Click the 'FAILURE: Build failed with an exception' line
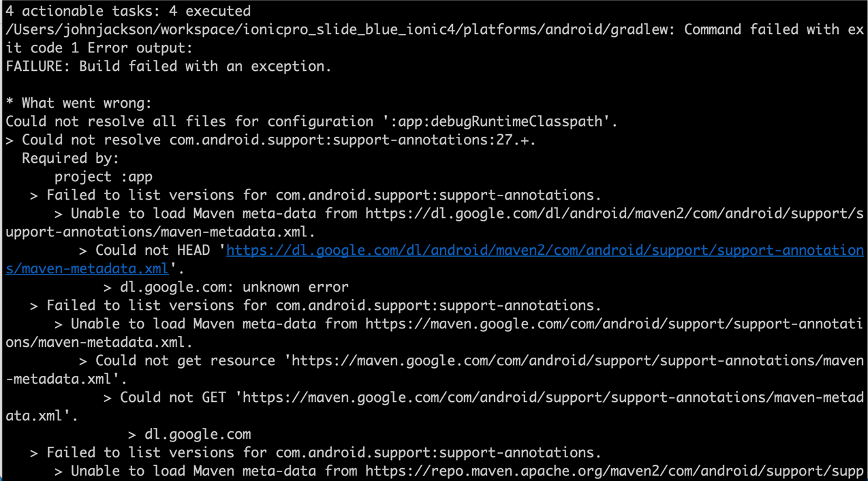 [168, 66]
